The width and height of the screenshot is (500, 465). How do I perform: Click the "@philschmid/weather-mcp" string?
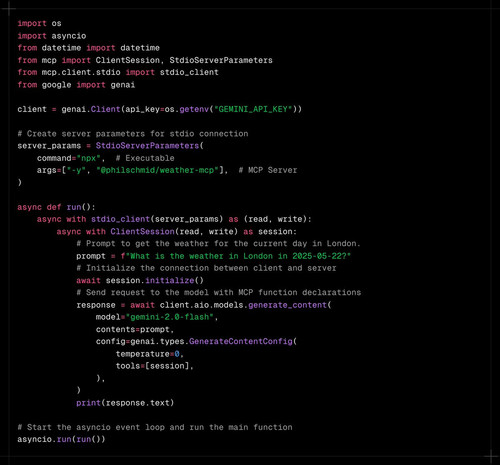tap(157, 170)
